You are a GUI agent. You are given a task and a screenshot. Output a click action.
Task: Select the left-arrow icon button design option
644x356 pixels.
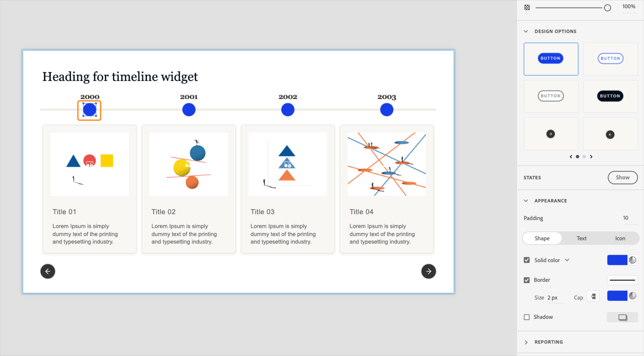pyautogui.click(x=610, y=134)
